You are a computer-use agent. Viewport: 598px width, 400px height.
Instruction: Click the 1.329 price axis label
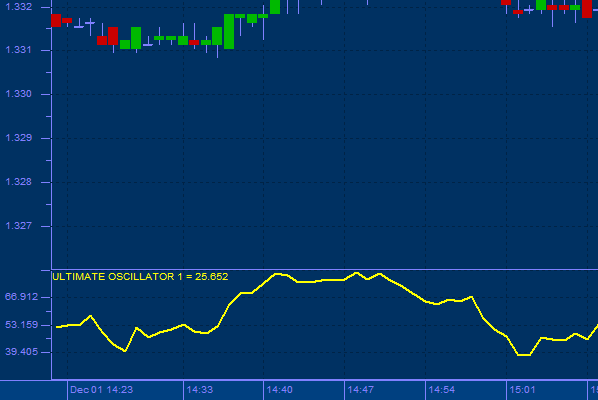click(x=18, y=138)
